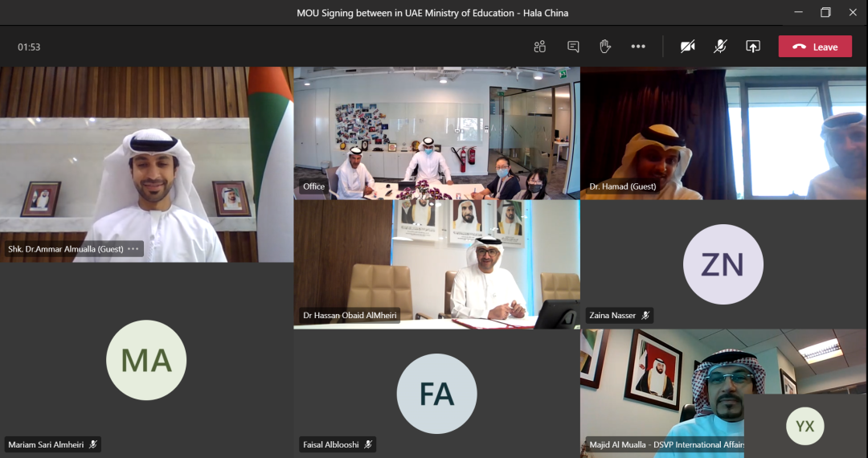Select Shk. Dr.Ammar Almualla video tile
Viewport: 868px width, 458px height.
pos(147,164)
